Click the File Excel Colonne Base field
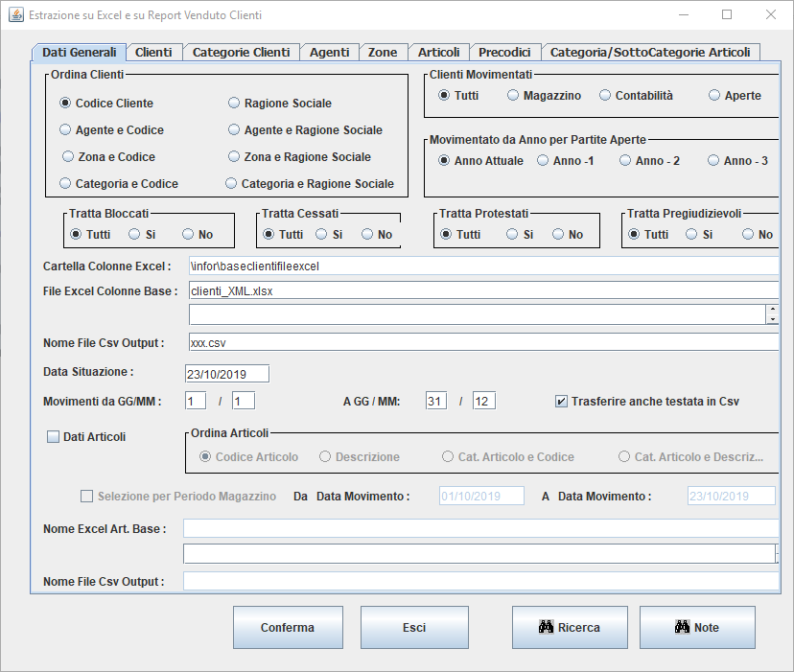The image size is (794, 672). [x=483, y=290]
